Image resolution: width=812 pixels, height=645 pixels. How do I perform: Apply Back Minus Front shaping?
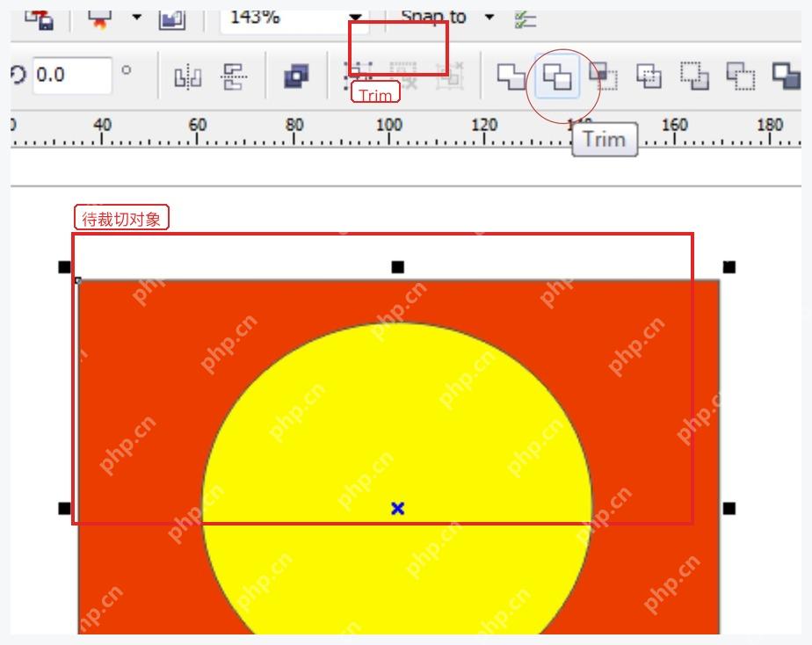(741, 76)
